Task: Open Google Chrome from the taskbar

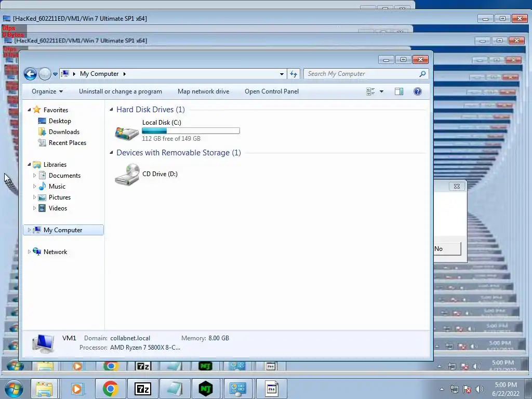Action: coord(110,389)
